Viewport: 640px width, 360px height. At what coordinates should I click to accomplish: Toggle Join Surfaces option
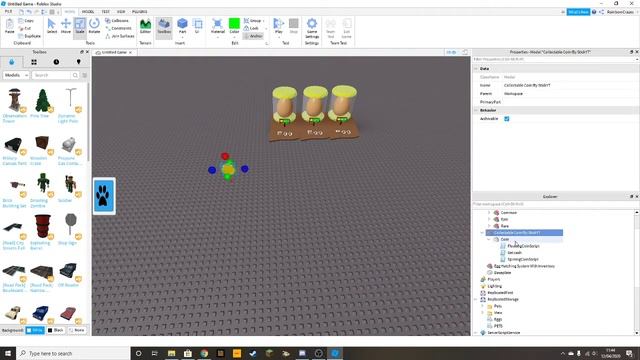point(120,36)
